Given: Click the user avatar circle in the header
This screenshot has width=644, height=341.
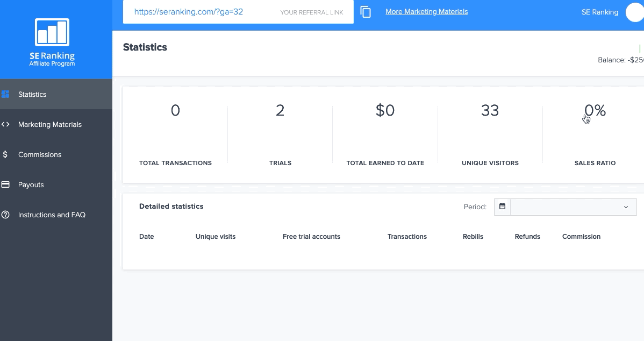Looking at the screenshot, I should tap(634, 12).
